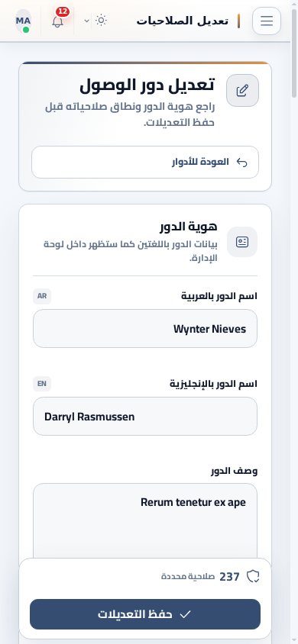Click the 237 selected permissions counter
The width and height of the screenshot is (298, 644).
tap(211, 577)
